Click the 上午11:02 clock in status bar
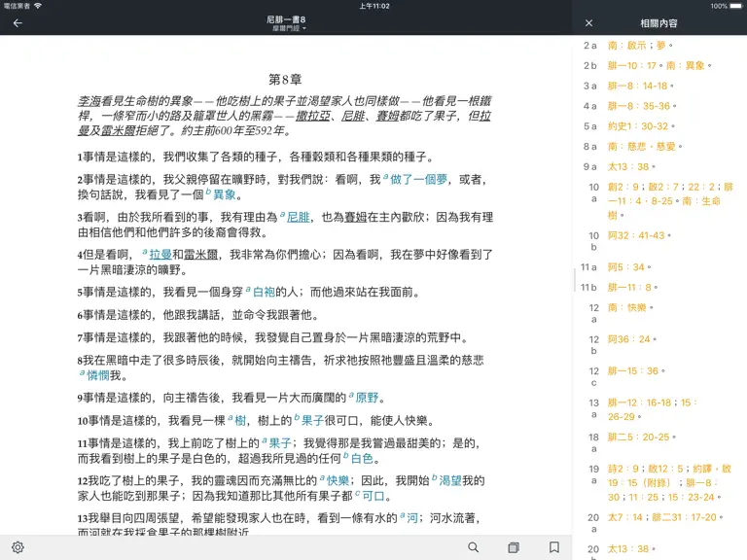747x560 pixels. coord(373,6)
